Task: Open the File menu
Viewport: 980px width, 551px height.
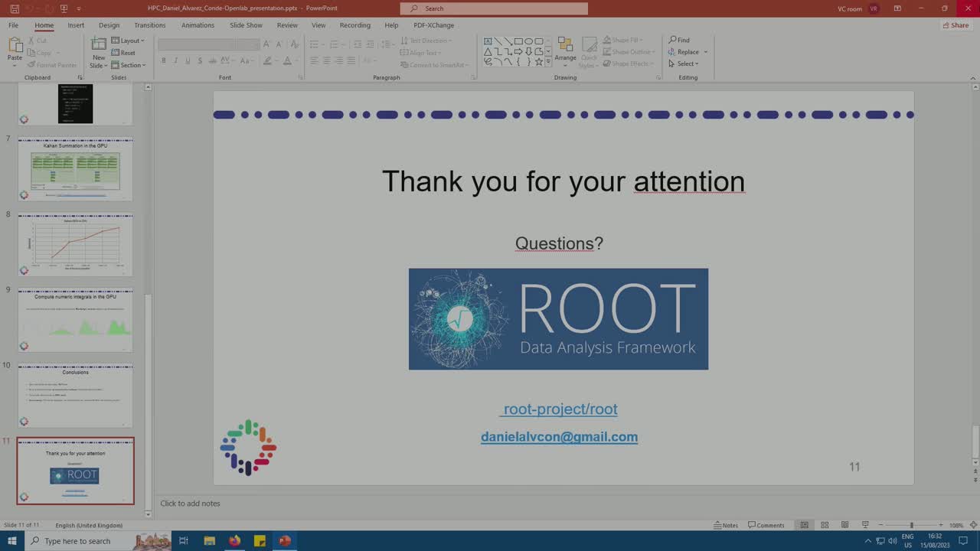Action: (x=13, y=25)
